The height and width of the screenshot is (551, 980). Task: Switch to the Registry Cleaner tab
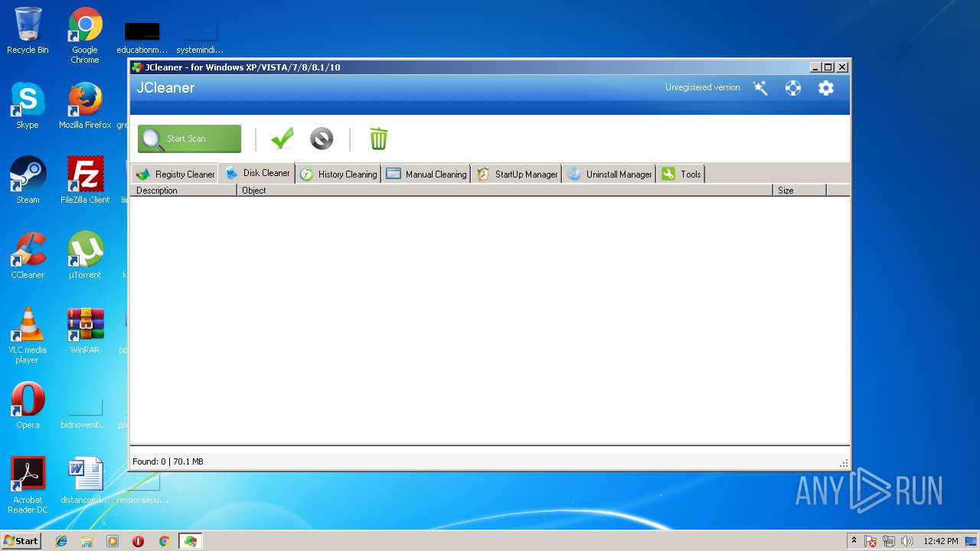click(175, 174)
